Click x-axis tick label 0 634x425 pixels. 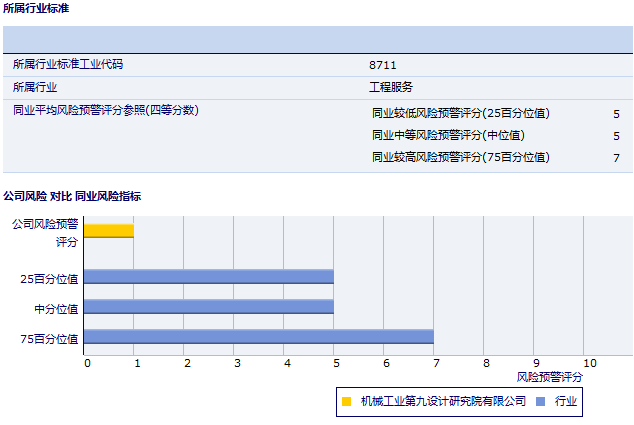[87, 363]
